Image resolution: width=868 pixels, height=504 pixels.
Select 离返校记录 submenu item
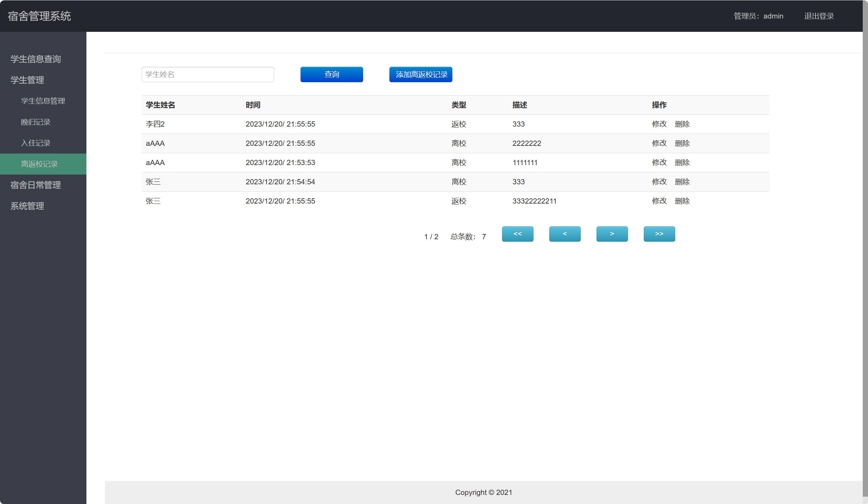(39, 164)
